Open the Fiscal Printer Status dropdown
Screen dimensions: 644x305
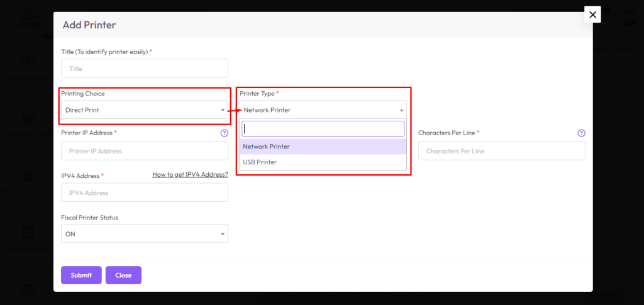(145, 233)
